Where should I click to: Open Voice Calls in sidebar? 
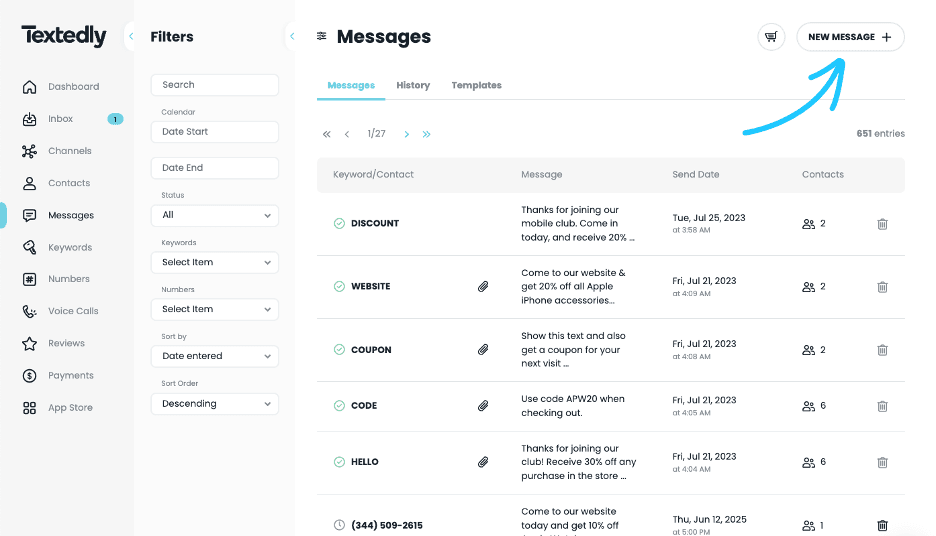coord(72,311)
